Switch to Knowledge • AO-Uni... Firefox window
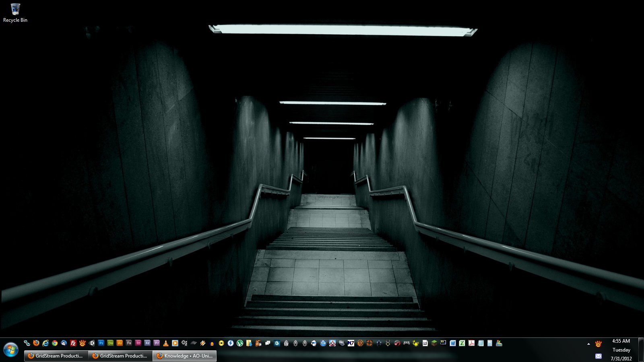644x362 pixels. point(184,356)
